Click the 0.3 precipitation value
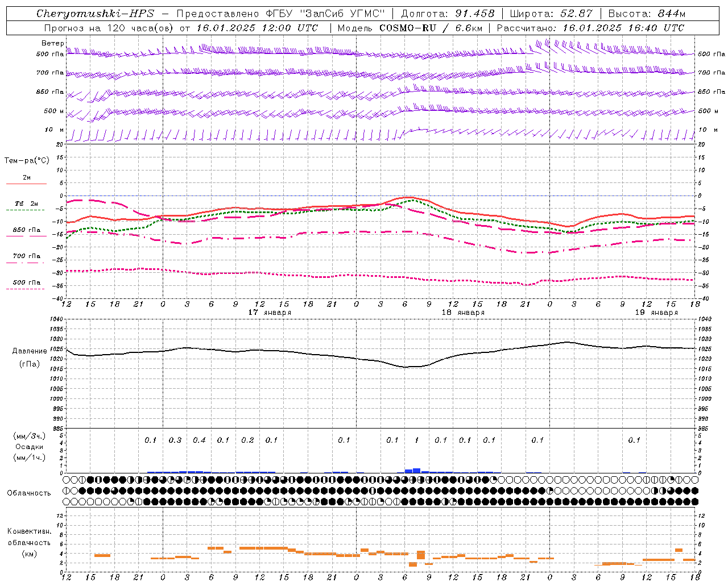This screenshot has height=582, width=728. pos(175,440)
